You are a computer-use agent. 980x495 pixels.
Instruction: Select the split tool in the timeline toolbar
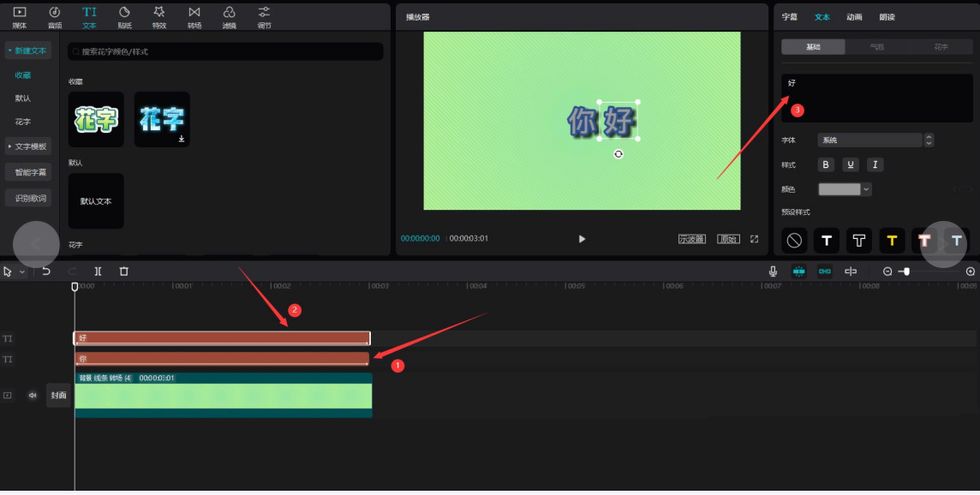pos(97,271)
